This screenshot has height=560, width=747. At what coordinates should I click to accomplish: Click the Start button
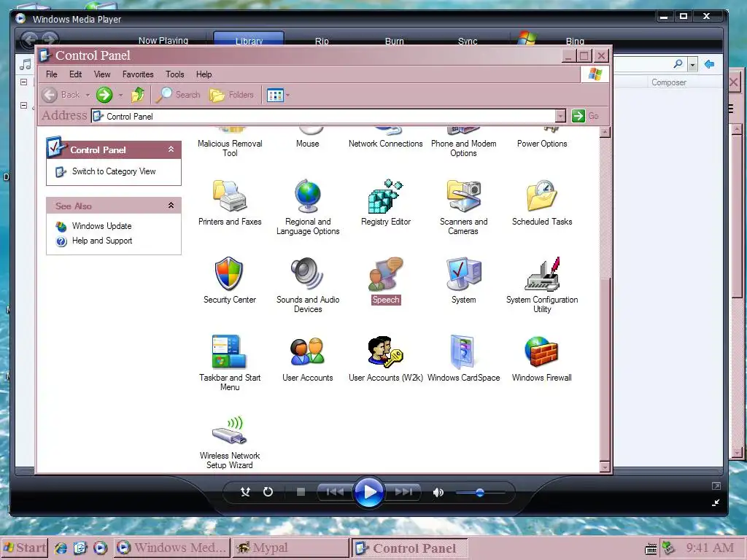[x=25, y=548]
